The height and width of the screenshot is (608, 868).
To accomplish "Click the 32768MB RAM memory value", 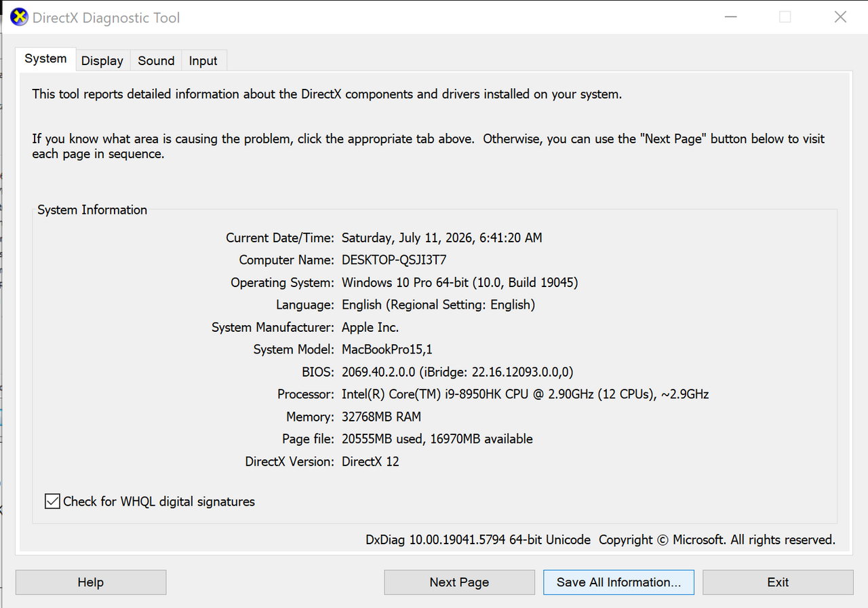I will (x=381, y=417).
